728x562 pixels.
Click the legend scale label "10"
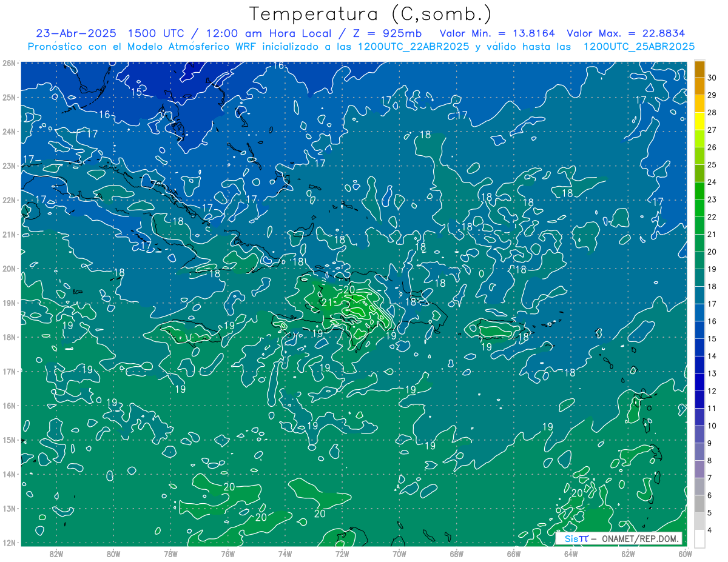pos(712,426)
